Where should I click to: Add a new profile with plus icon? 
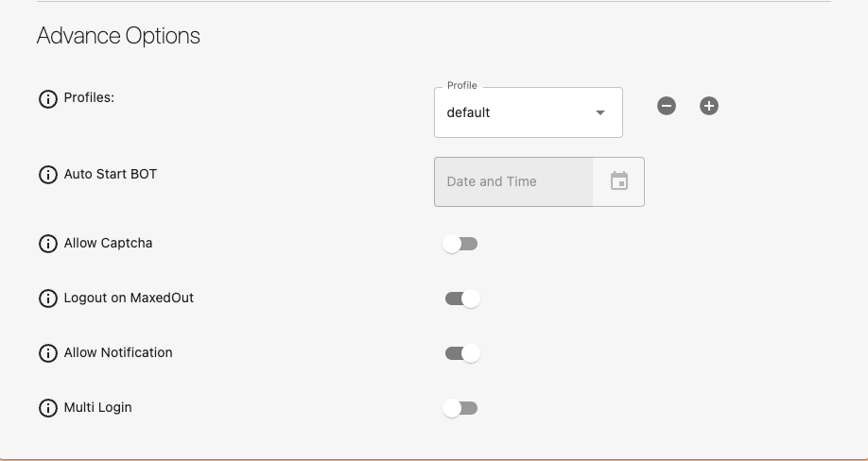coord(709,106)
